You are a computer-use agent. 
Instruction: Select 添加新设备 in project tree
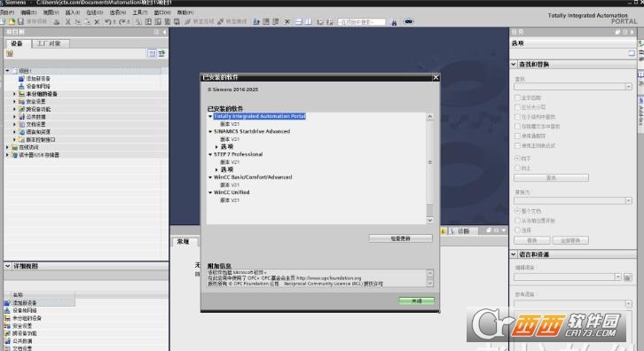click(x=38, y=78)
